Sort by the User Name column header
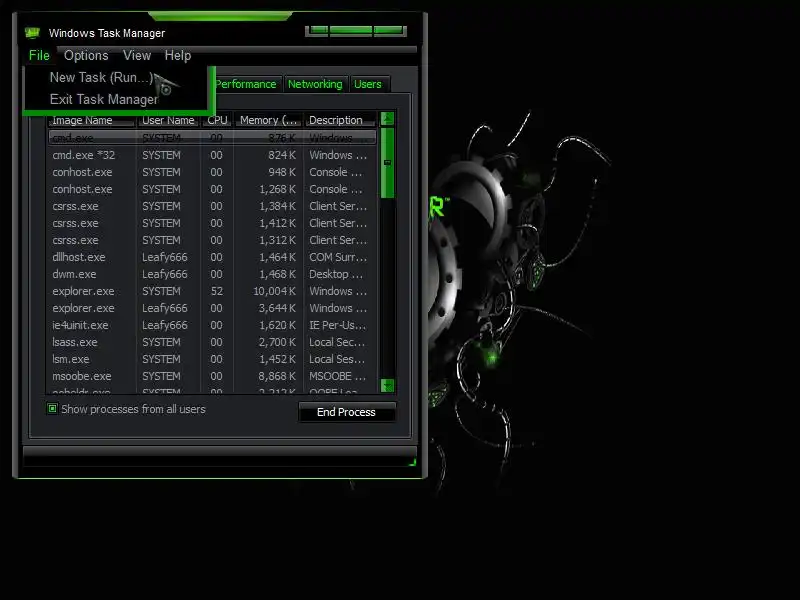Image resolution: width=800 pixels, height=600 pixels. tap(168, 120)
